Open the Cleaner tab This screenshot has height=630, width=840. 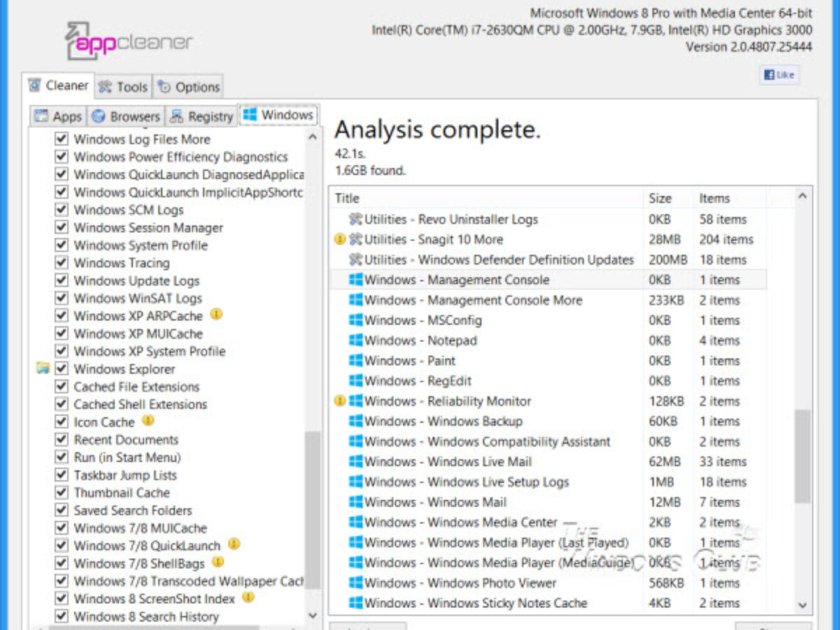58,86
